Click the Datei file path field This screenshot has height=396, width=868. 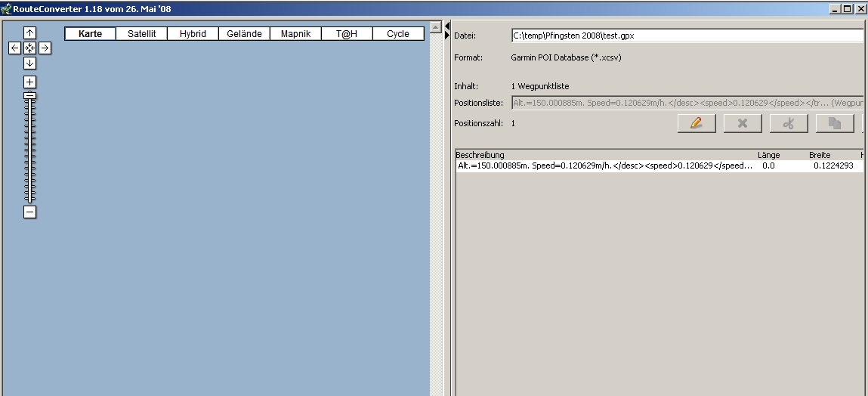click(x=687, y=36)
